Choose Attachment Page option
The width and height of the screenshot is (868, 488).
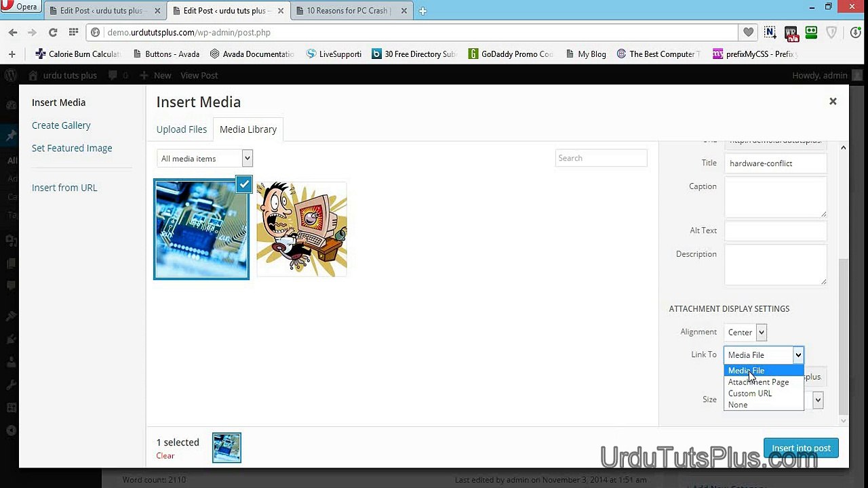(x=764, y=382)
